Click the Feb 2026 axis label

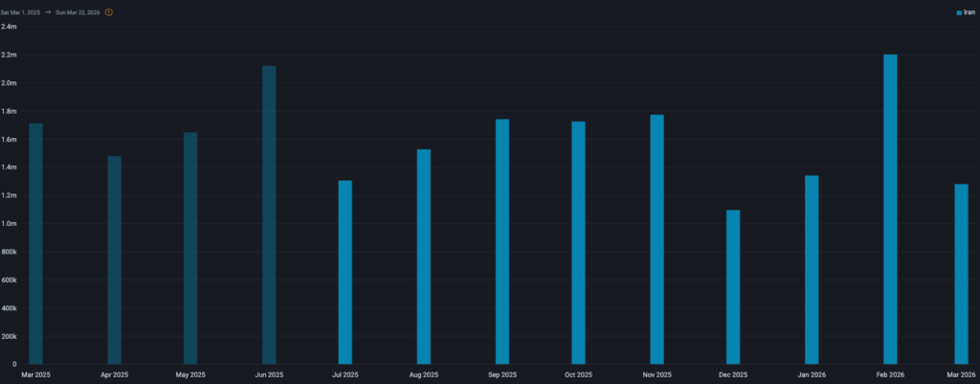[890, 374]
